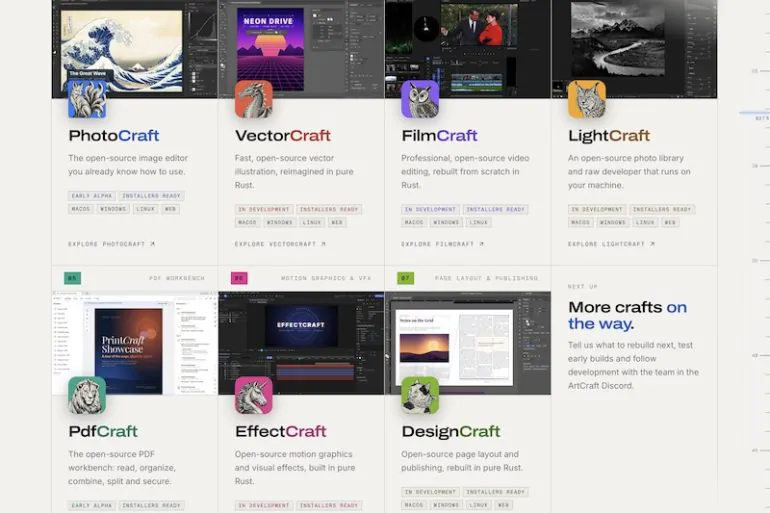
Task: Click the FilmCraft owl app icon
Action: [x=420, y=99]
